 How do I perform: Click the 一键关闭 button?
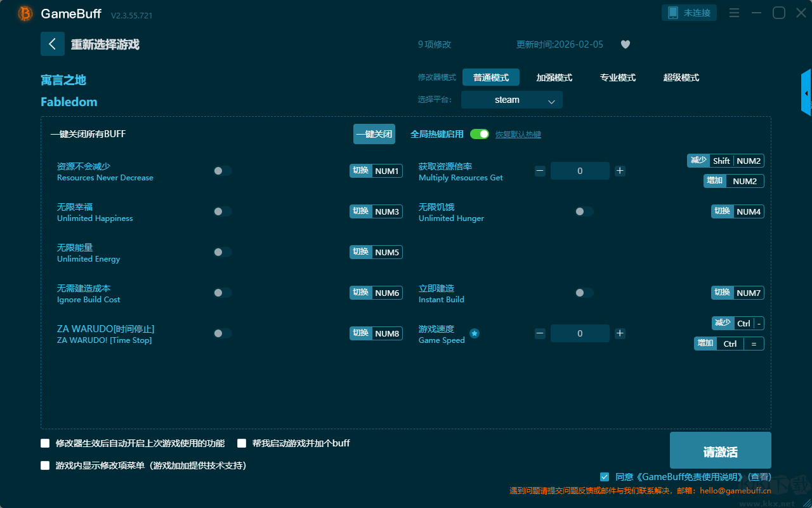(x=374, y=134)
